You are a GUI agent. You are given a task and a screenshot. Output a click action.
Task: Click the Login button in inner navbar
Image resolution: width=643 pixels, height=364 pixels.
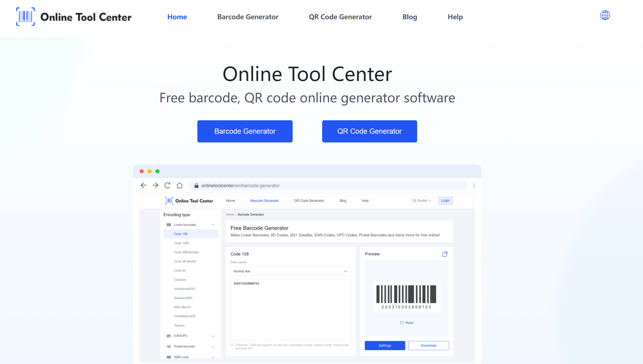[x=445, y=200]
